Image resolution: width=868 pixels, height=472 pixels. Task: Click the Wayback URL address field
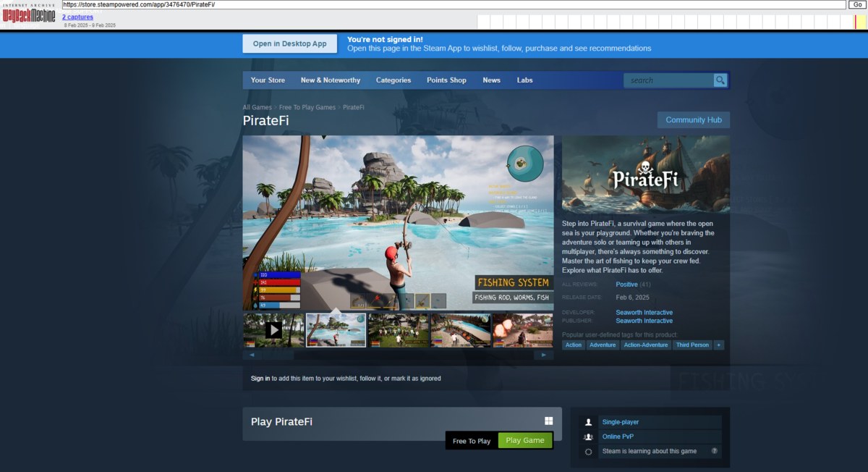click(x=453, y=4)
